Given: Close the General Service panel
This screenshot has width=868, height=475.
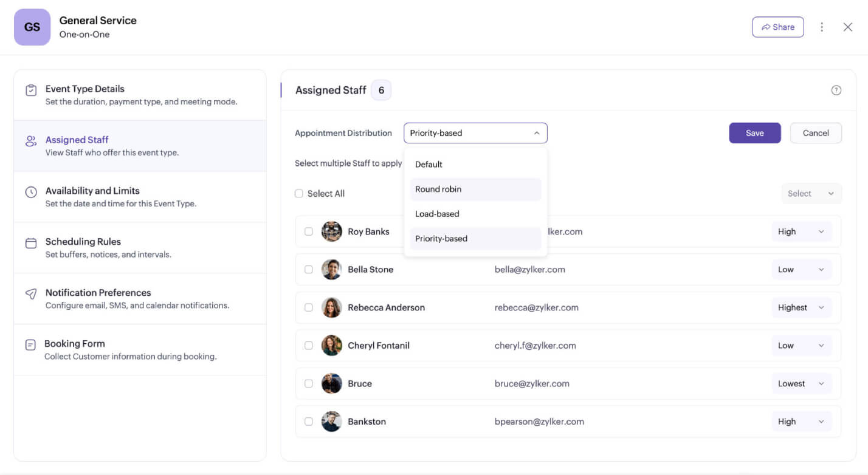Looking at the screenshot, I should [x=848, y=27].
